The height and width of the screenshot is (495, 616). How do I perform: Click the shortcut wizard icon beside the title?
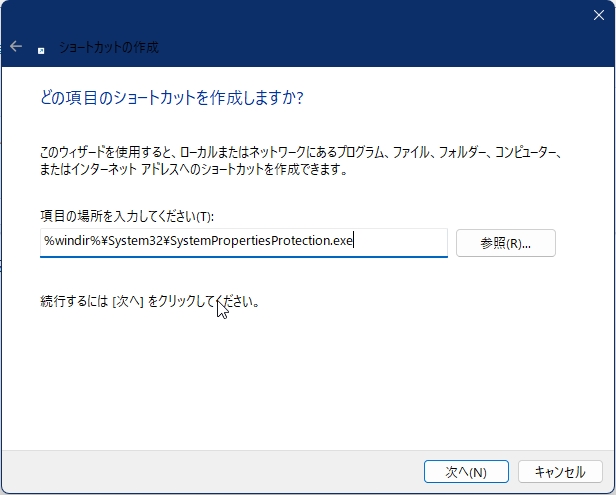click(40, 48)
